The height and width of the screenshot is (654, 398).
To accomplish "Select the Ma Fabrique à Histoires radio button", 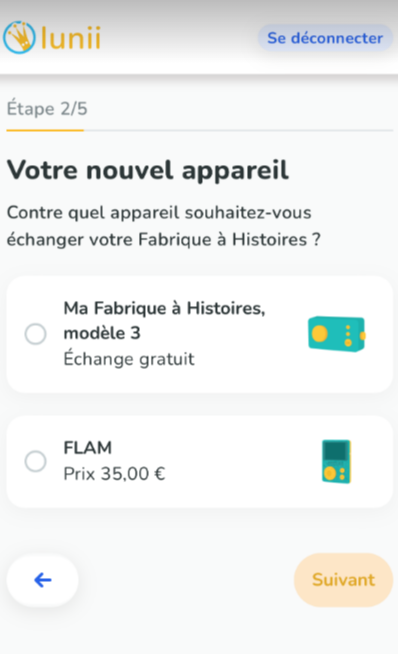I will (35, 334).
